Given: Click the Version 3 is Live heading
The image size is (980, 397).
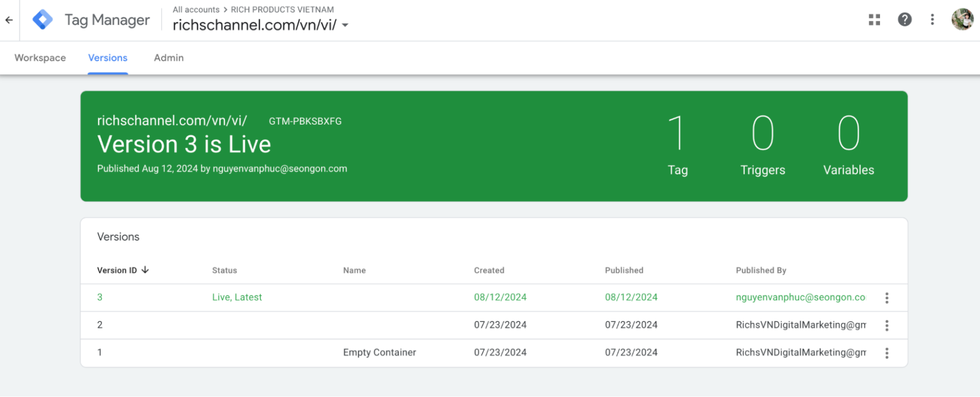Looking at the screenshot, I should 184,145.
